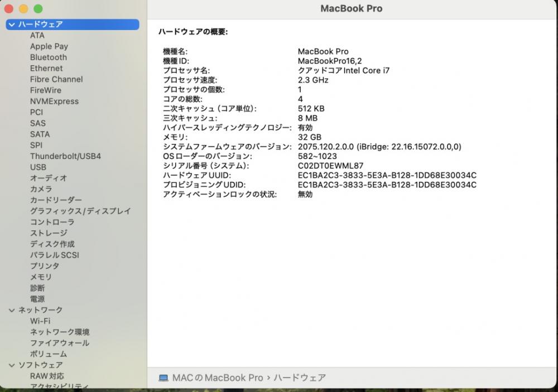
Task: Collapse the ソフトウェア section chevron
Action: coord(12,365)
